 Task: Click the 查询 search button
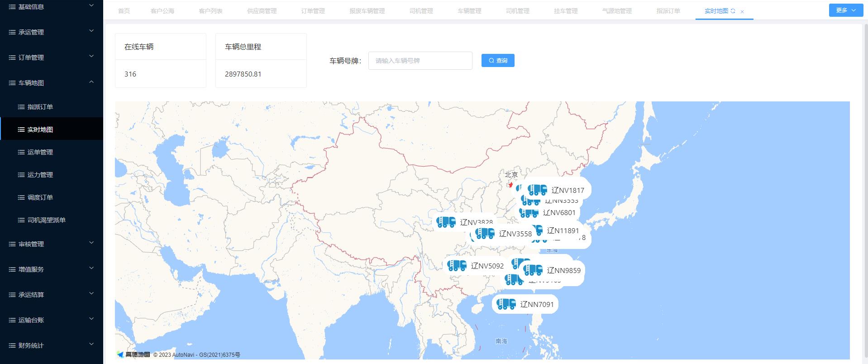tap(498, 60)
